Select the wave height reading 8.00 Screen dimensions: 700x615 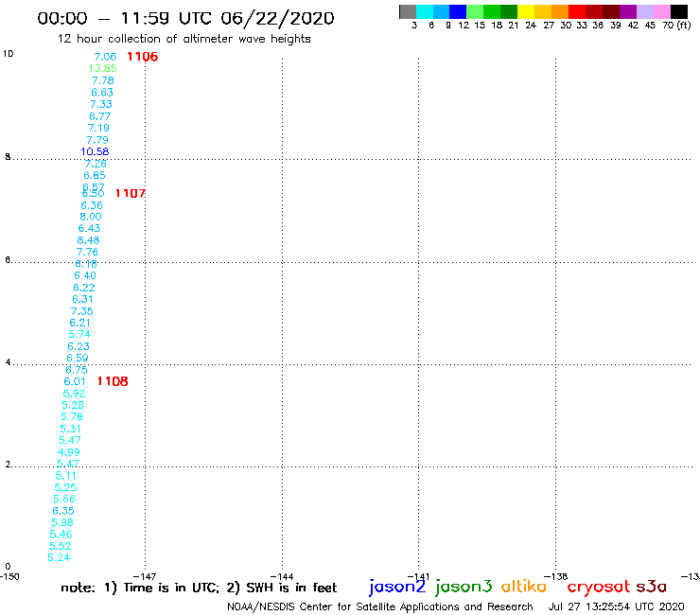(91, 217)
